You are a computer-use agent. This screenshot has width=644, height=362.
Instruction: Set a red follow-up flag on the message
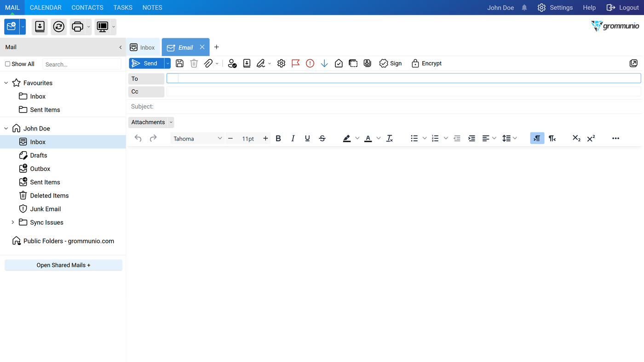click(296, 63)
